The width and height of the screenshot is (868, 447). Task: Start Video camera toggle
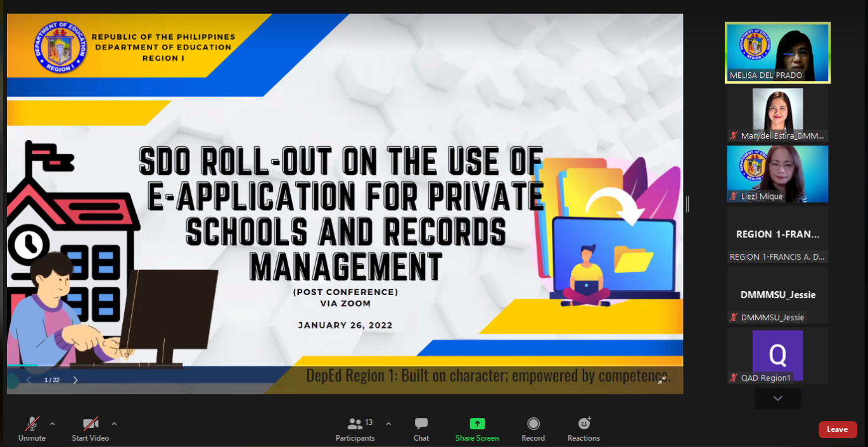coord(90,429)
